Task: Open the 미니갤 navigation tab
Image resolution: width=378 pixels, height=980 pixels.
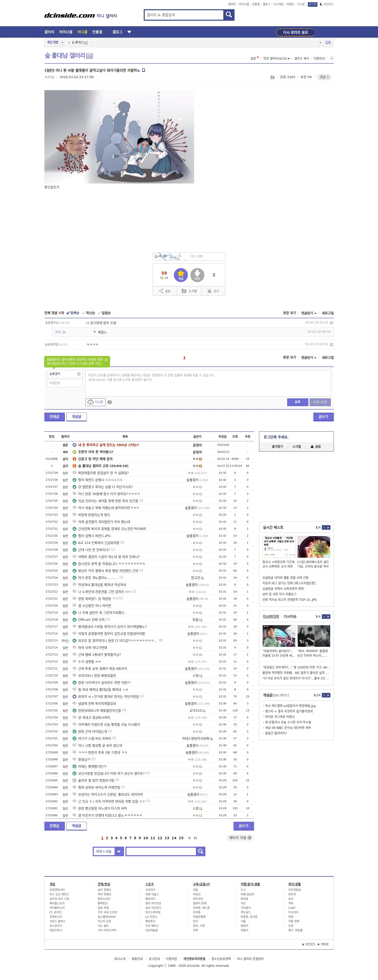Action: pyautogui.click(x=82, y=32)
